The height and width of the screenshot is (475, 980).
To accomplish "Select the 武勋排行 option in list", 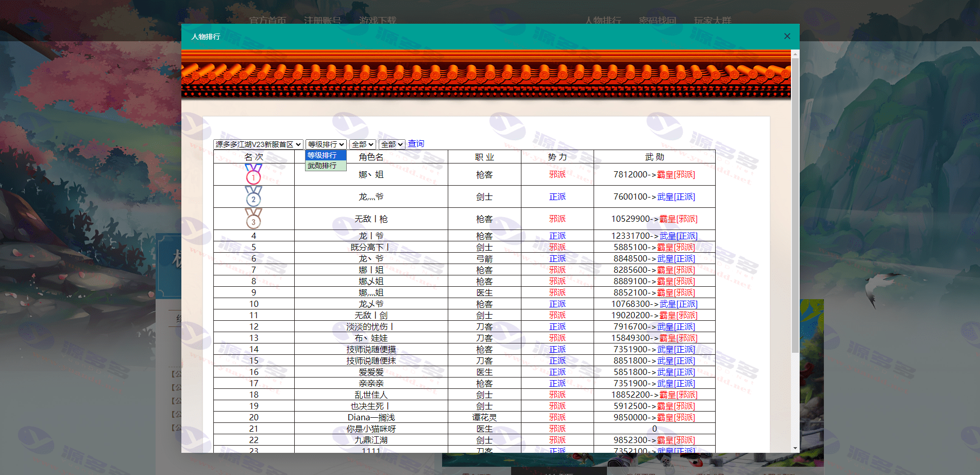I will pyautogui.click(x=326, y=166).
